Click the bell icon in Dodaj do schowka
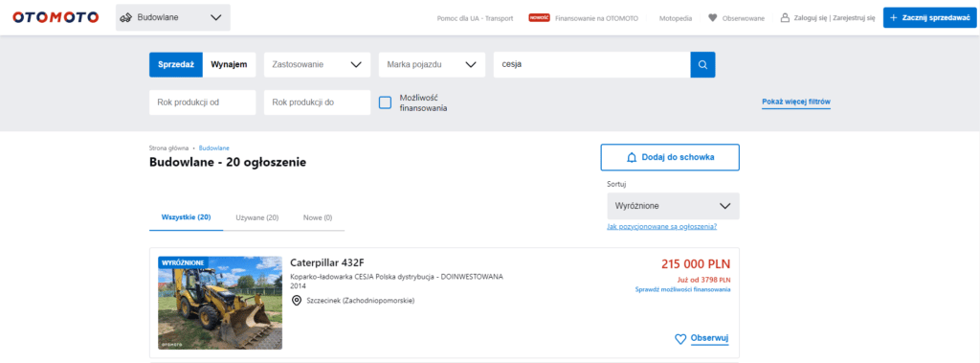The height and width of the screenshot is (363, 980). [x=632, y=157]
